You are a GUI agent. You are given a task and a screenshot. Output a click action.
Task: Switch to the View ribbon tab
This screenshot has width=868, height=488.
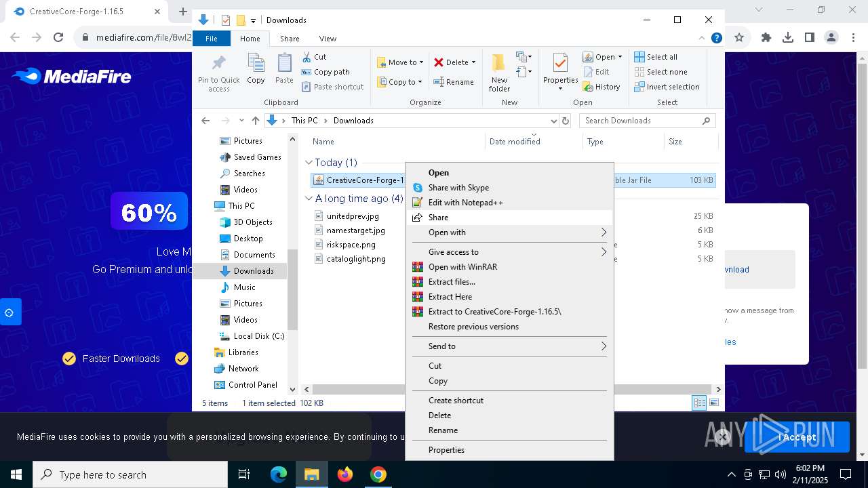pos(328,39)
